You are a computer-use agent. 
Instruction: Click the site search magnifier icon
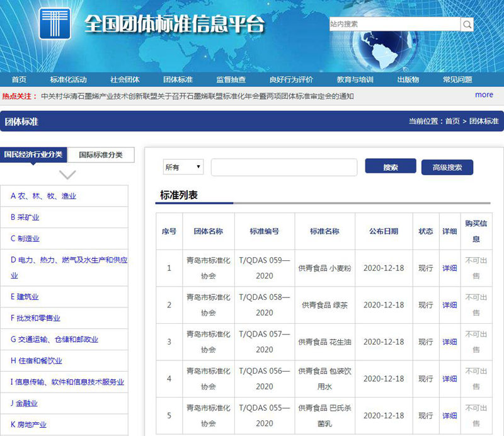click(x=467, y=24)
